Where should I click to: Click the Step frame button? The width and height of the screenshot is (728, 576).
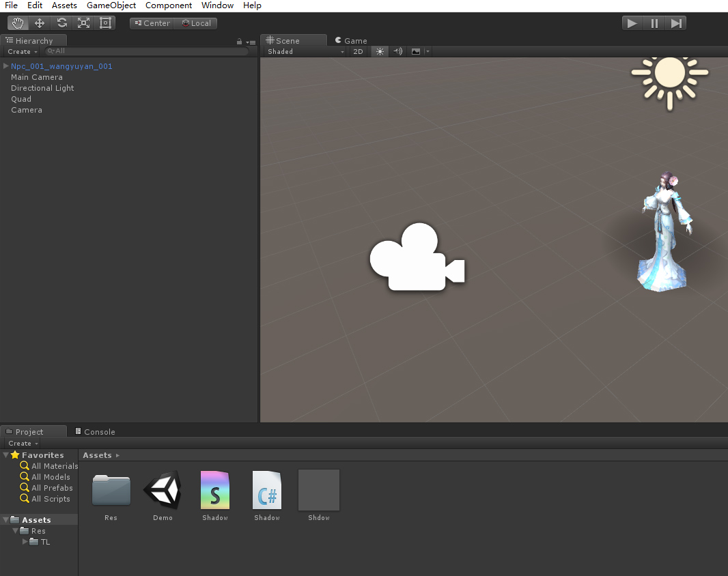tap(676, 23)
